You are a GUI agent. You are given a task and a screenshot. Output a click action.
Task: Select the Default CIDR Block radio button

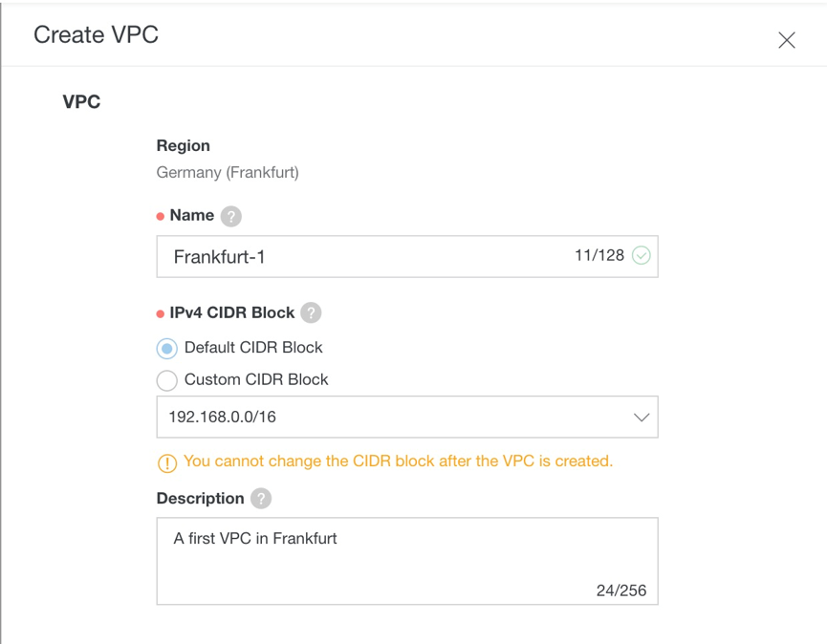point(167,349)
